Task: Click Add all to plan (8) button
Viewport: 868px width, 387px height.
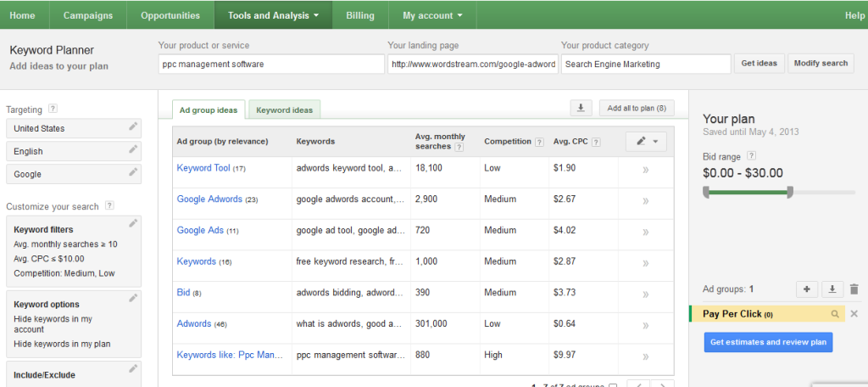Action: pyautogui.click(x=637, y=108)
